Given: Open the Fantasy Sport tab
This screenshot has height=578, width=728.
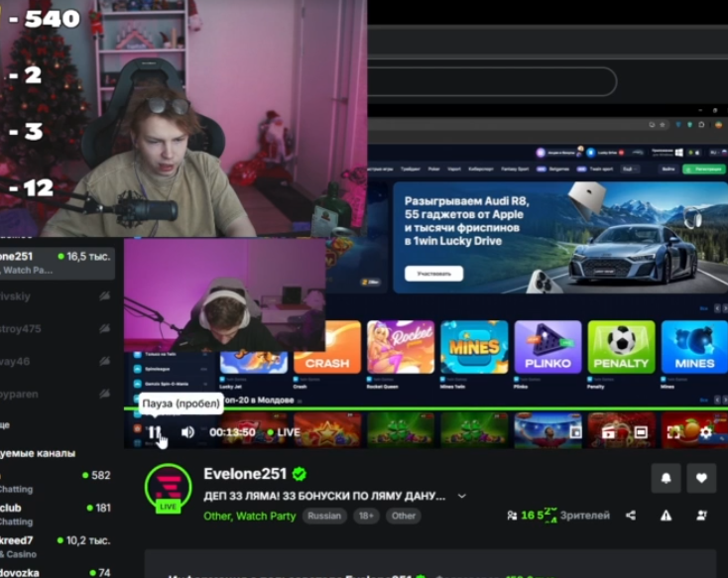Looking at the screenshot, I should (515, 169).
